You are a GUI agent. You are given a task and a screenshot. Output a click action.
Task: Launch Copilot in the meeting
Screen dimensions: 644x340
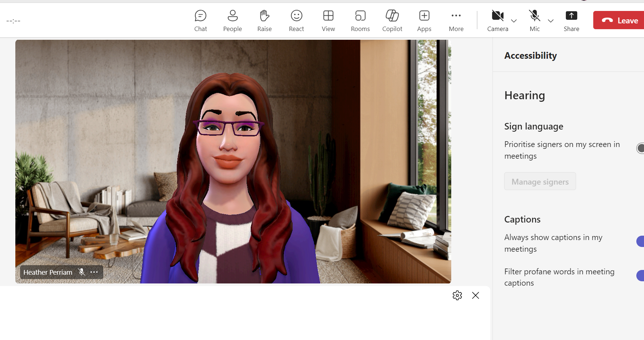tap(392, 20)
